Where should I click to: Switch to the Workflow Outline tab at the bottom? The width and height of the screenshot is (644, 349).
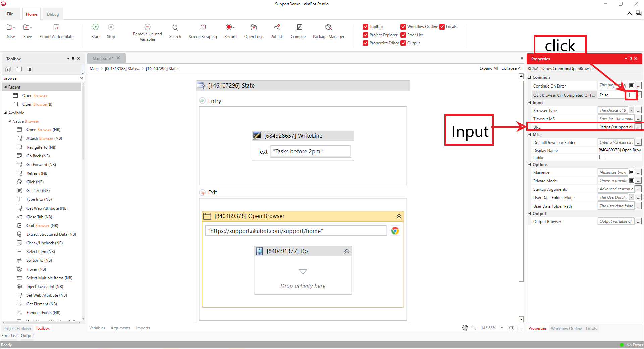[566, 329]
